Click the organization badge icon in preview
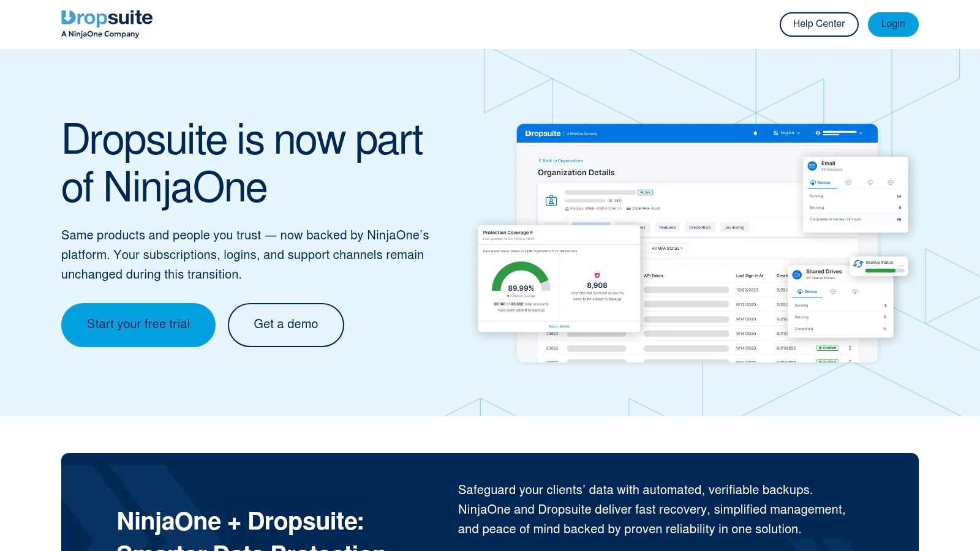Image resolution: width=980 pixels, height=551 pixels. (551, 200)
